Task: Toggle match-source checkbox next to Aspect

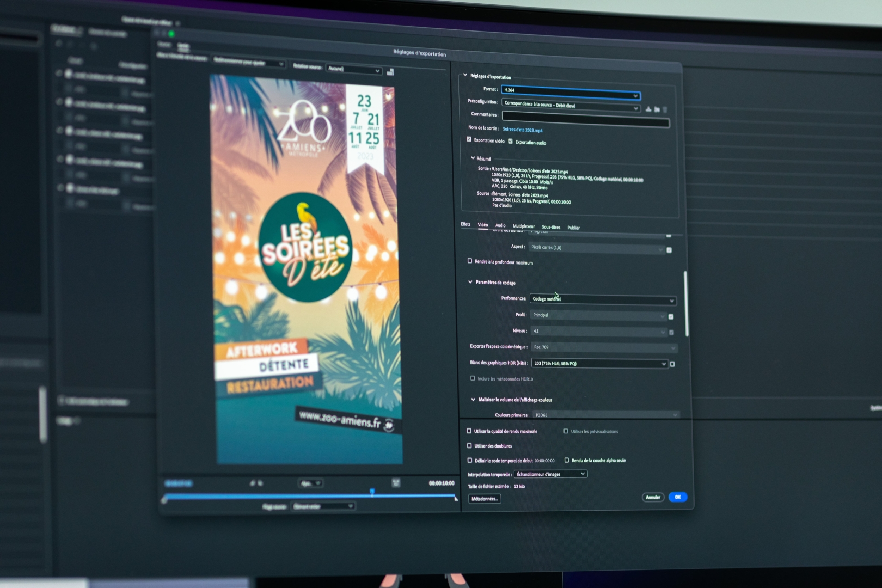Action: pyautogui.click(x=669, y=250)
